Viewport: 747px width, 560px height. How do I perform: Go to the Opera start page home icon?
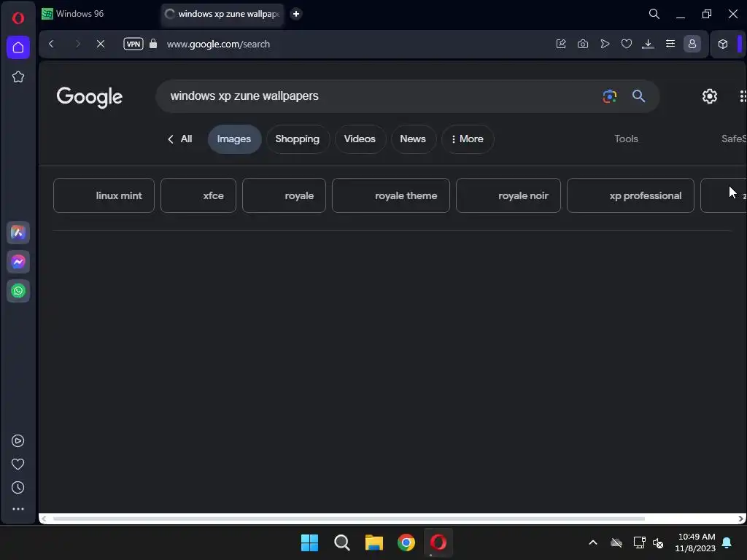[x=18, y=47]
